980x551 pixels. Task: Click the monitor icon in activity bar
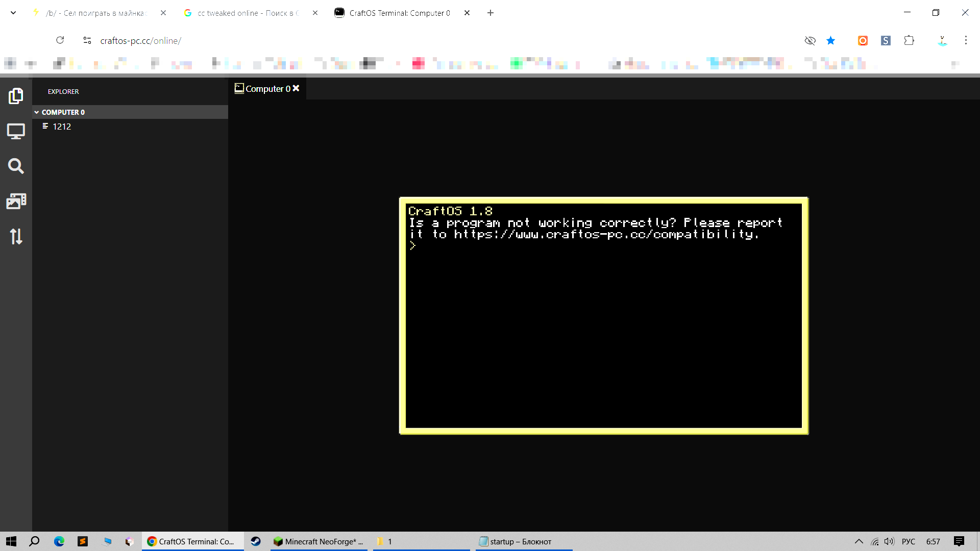(16, 131)
